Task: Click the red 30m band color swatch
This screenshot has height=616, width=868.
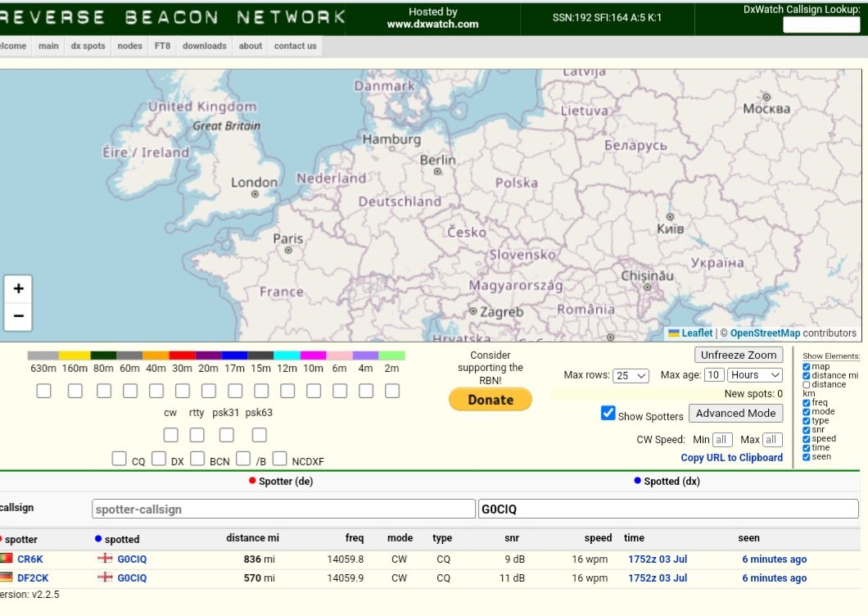Action: pyautogui.click(x=182, y=356)
